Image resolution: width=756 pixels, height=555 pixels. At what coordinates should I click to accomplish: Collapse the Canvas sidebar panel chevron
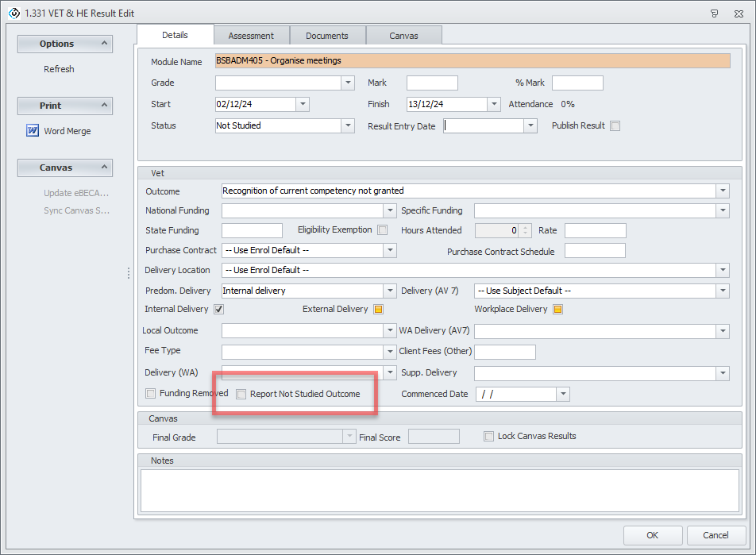102,168
